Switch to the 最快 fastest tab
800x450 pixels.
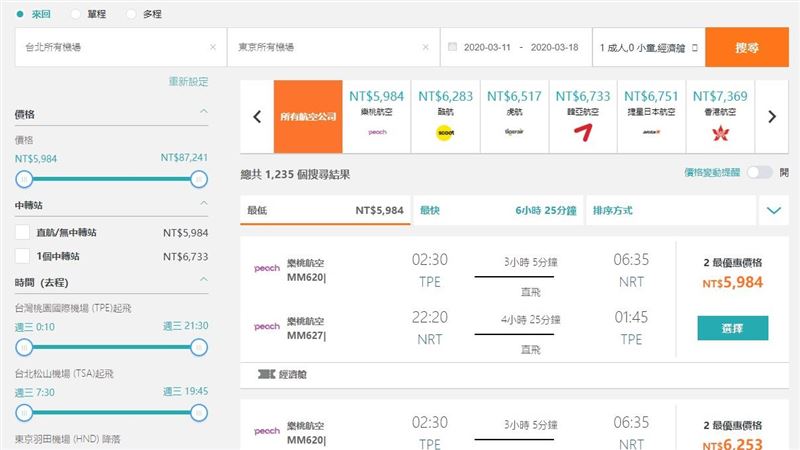point(498,210)
